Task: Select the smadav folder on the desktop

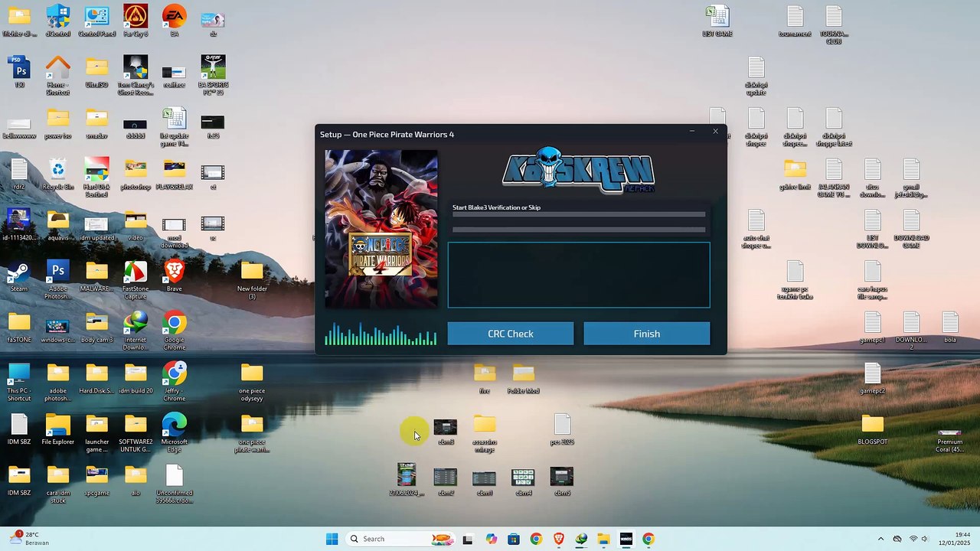Action: click(x=96, y=124)
